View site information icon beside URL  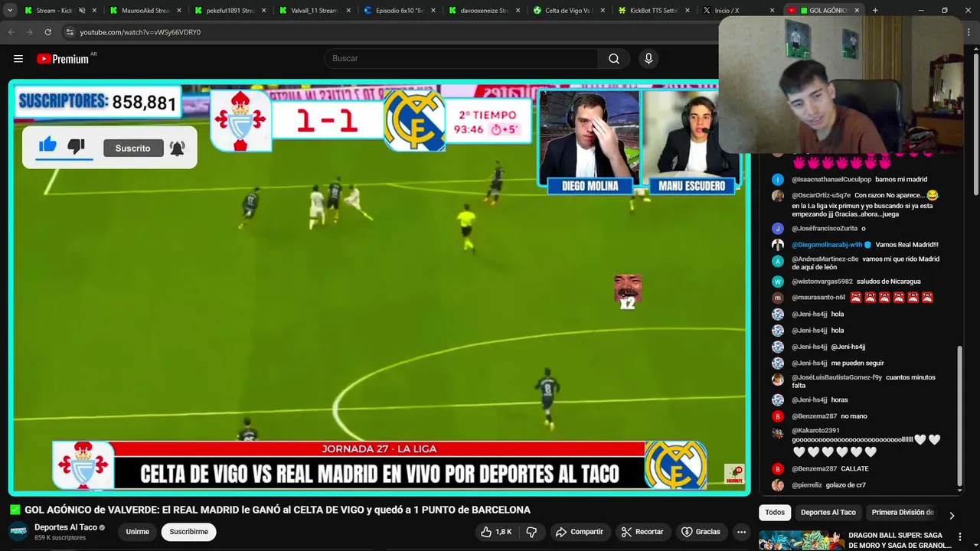point(70,32)
